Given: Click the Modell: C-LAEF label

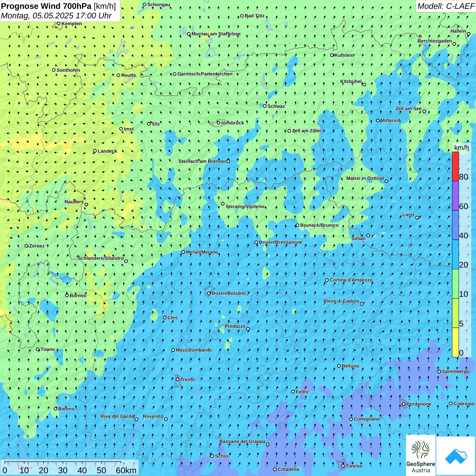Looking at the screenshot, I should pos(446,6).
